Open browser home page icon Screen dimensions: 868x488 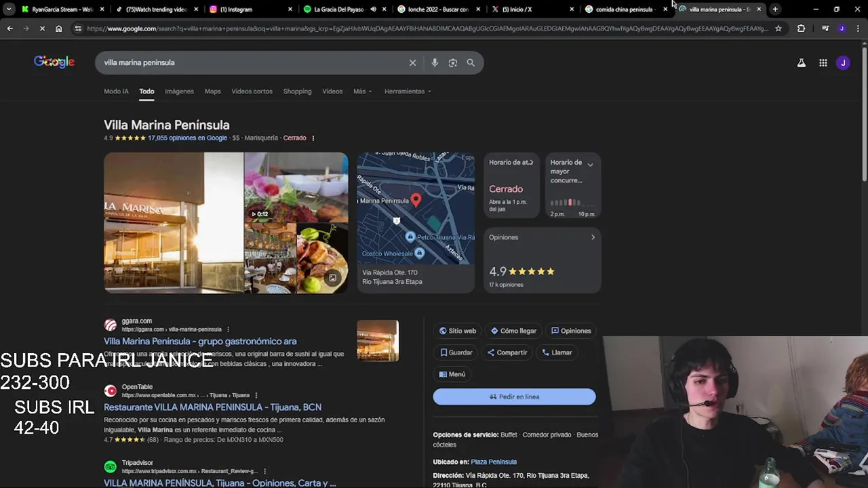pyautogui.click(x=59, y=28)
